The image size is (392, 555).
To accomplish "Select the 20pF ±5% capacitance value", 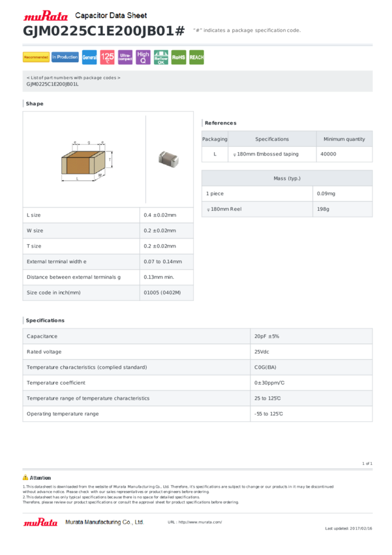I will point(267,336).
